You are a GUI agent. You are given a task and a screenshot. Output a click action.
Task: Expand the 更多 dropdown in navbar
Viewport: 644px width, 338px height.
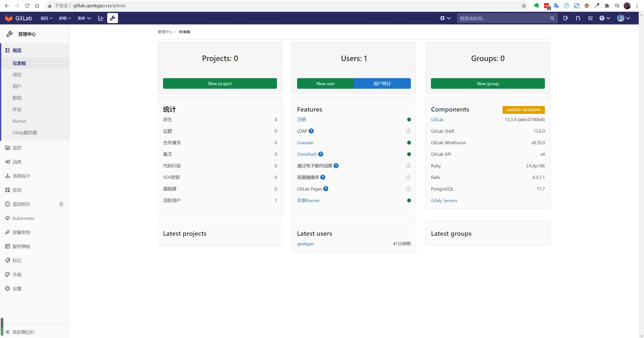pos(84,18)
